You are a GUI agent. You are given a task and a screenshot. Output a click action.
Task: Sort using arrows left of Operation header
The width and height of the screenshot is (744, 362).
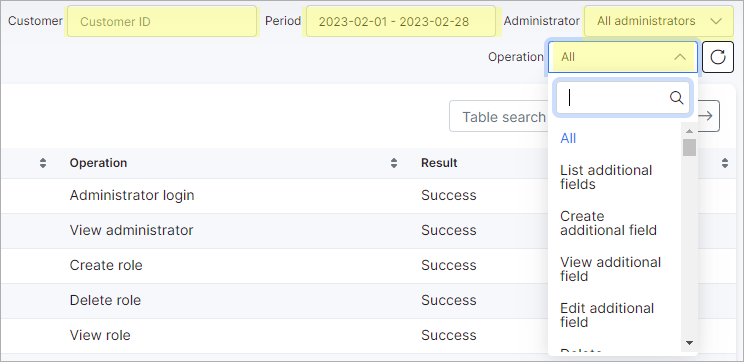point(43,163)
